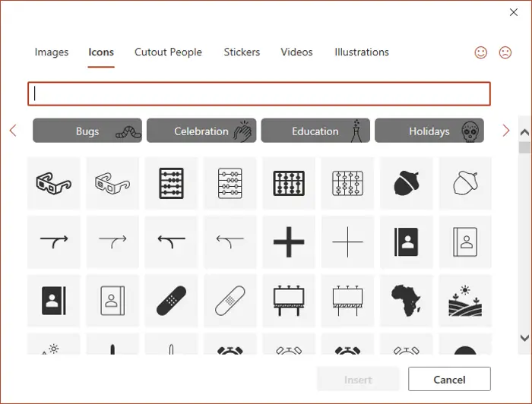This screenshot has height=404, width=532.
Task: Pick the filled address book with left spine
Action: (407, 242)
